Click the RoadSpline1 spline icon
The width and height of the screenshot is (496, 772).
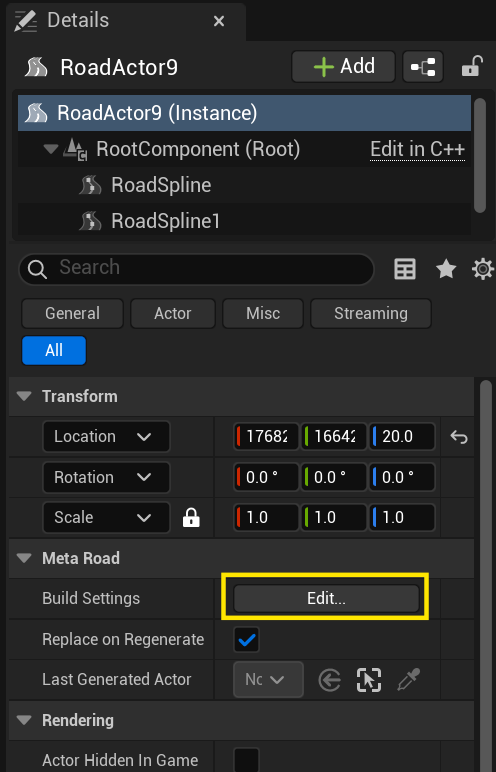[90, 221]
